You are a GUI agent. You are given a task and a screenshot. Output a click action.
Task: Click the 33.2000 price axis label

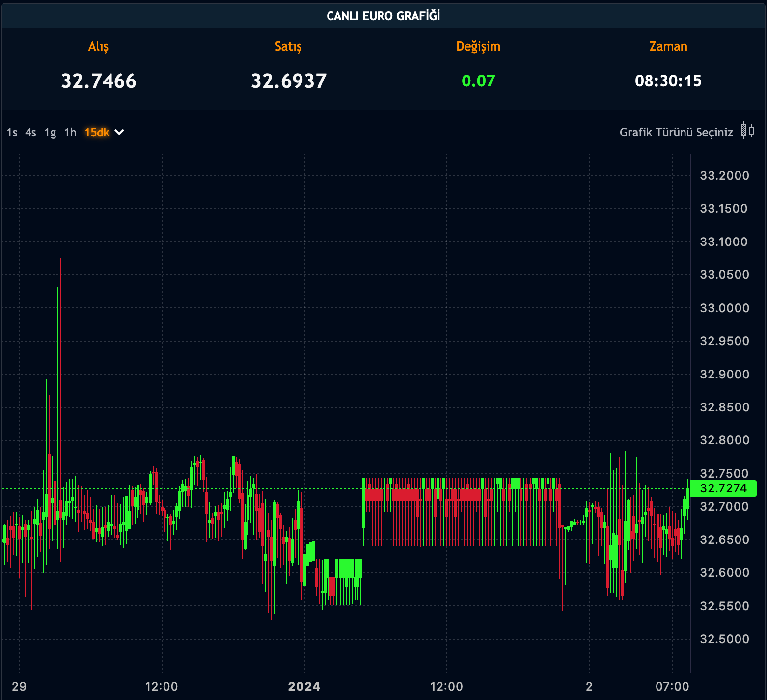coord(724,176)
